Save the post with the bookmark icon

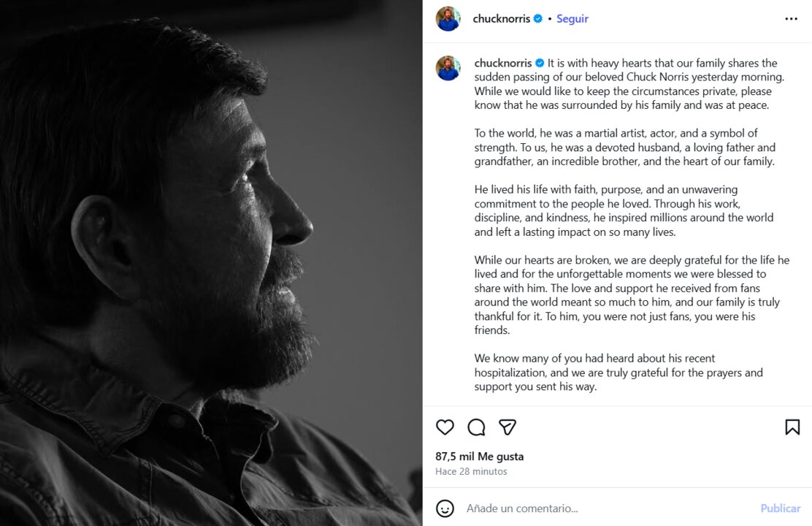792,427
